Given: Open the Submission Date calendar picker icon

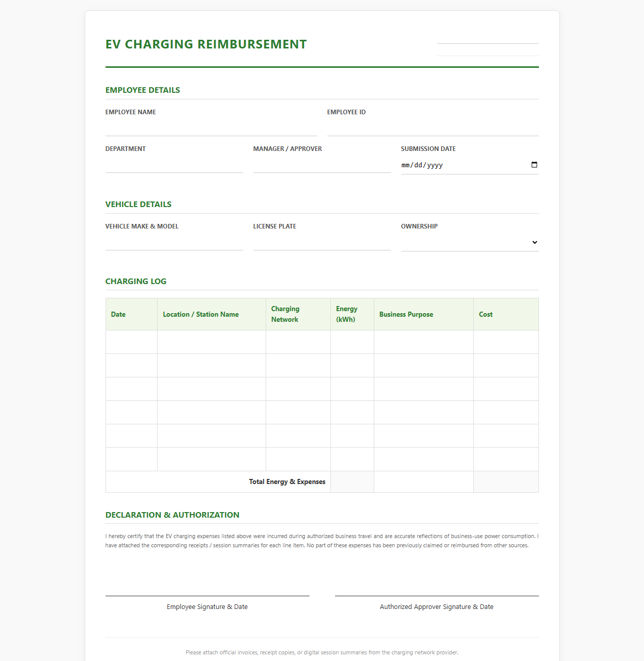Looking at the screenshot, I should click(534, 165).
